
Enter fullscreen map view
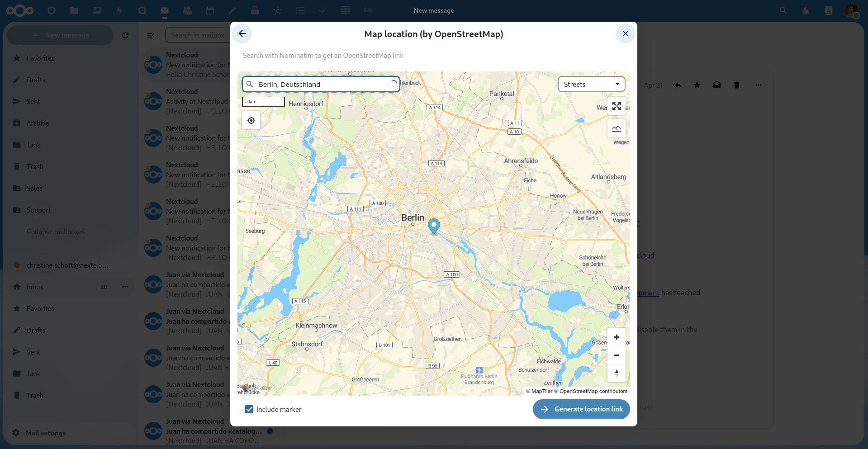click(617, 106)
